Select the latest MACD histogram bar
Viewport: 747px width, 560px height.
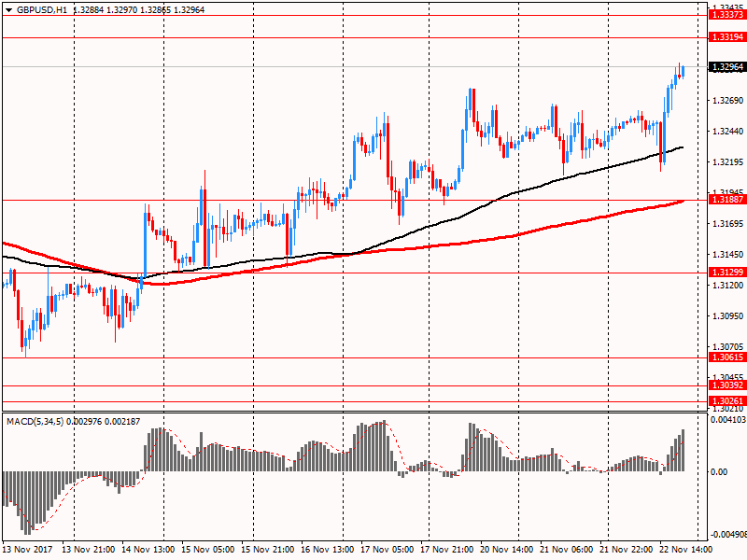click(x=684, y=451)
